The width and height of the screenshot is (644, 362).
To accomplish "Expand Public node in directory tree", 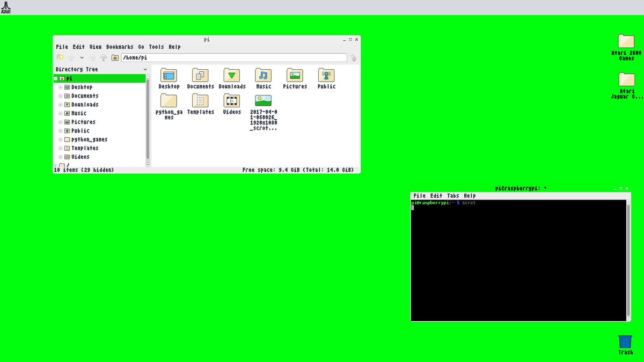I will point(61,131).
